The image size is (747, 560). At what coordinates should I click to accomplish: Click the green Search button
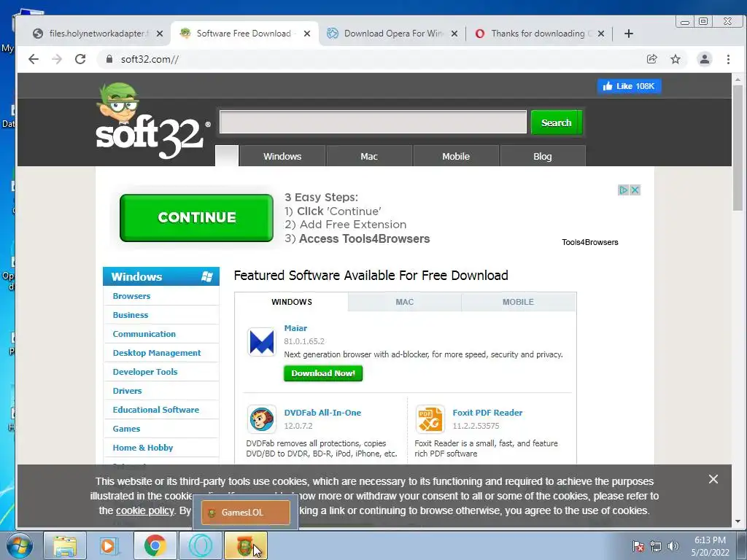point(556,122)
